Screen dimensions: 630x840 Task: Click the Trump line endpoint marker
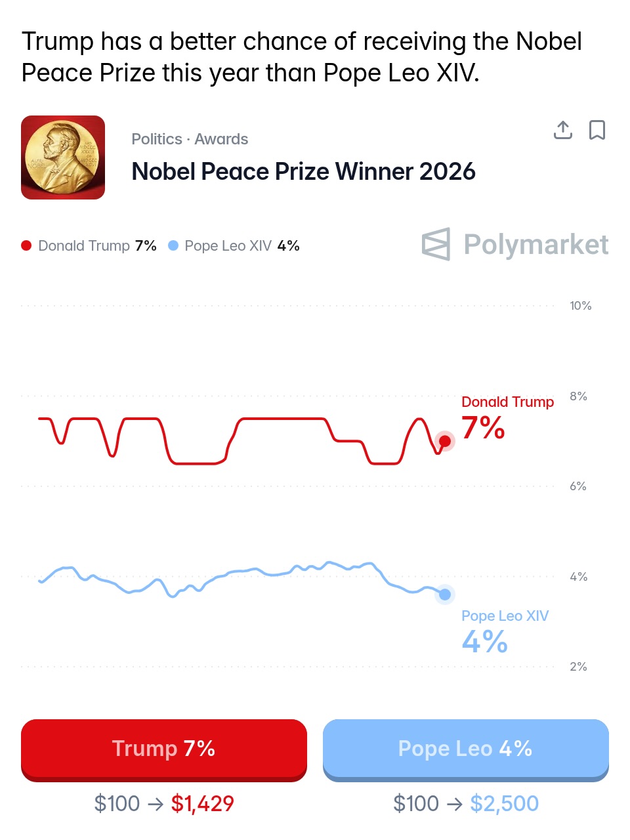tap(445, 441)
